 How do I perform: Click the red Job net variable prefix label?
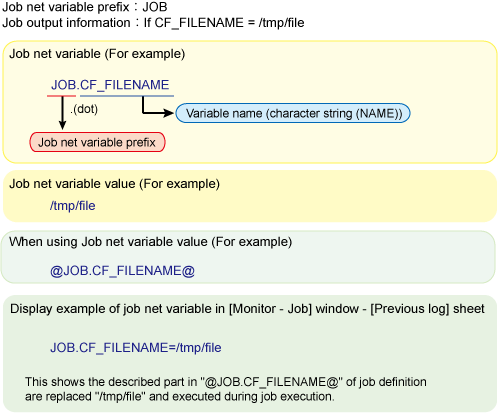click(97, 142)
